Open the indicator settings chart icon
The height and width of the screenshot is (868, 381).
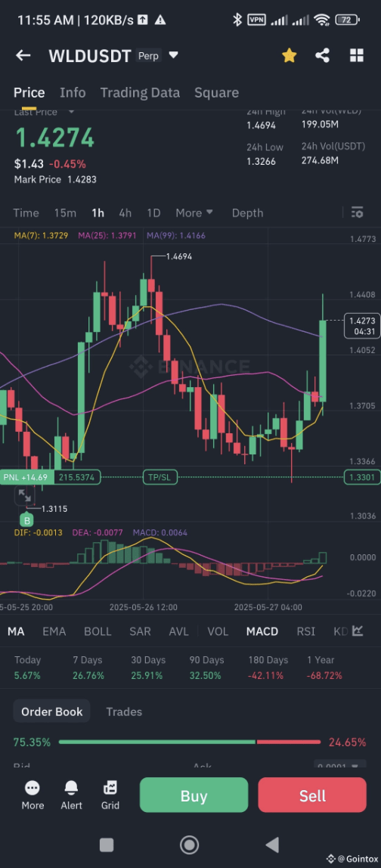pyautogui.click(x=358, y=631)
